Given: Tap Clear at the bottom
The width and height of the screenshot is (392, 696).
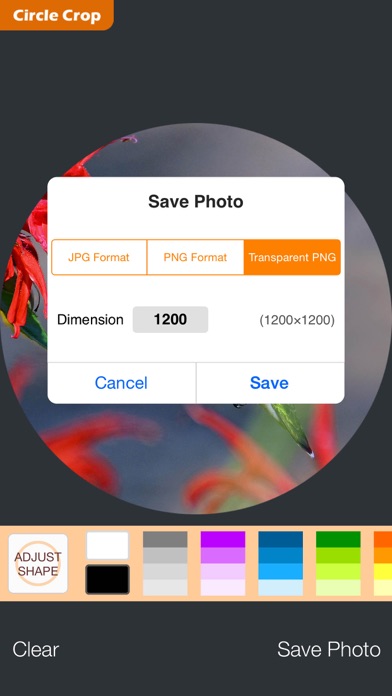Looking at the screenshot, I should tap(36, 649).
